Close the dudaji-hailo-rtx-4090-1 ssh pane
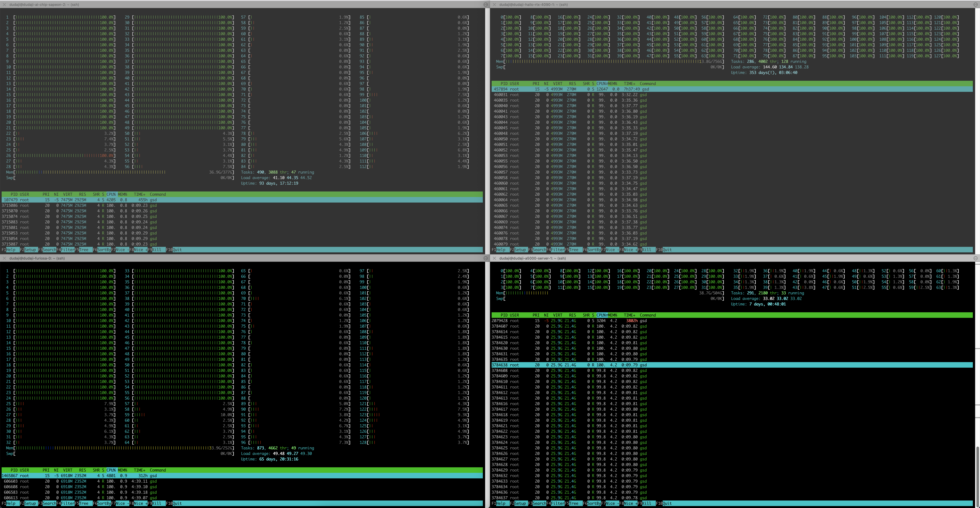 494,5
